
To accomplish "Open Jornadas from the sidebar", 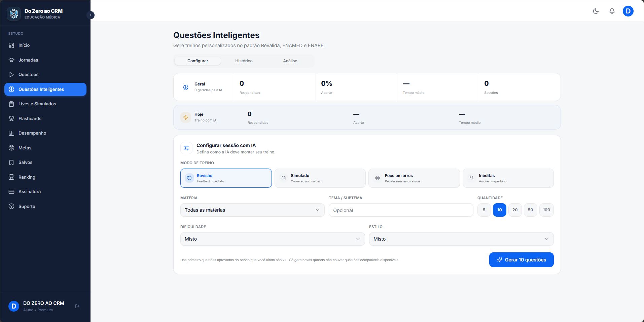I will (45, 60).
